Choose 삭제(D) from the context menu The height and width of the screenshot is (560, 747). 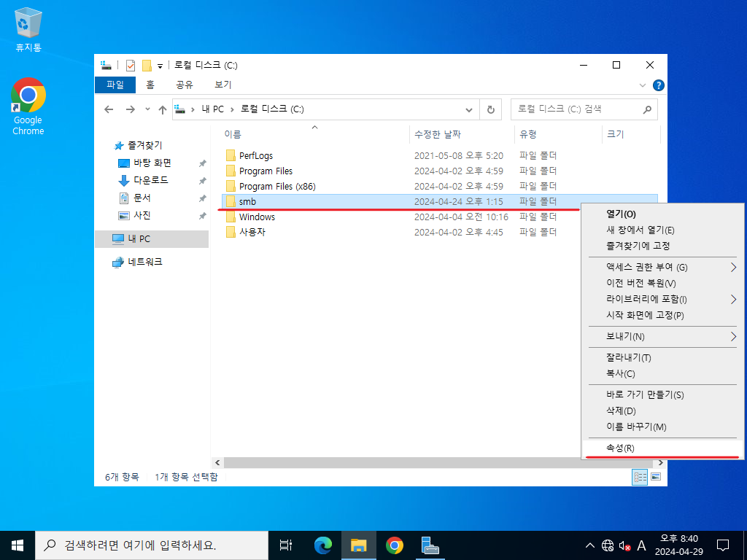point(662,411)
